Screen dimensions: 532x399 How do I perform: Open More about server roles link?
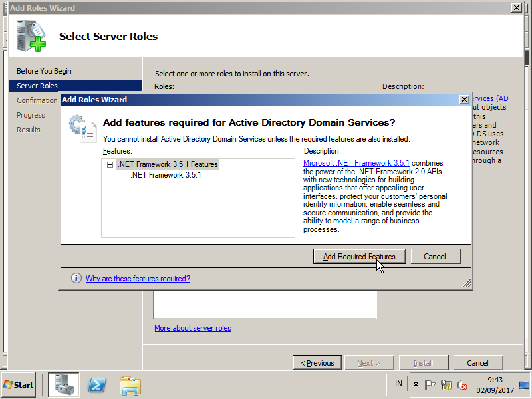(193, 328)
